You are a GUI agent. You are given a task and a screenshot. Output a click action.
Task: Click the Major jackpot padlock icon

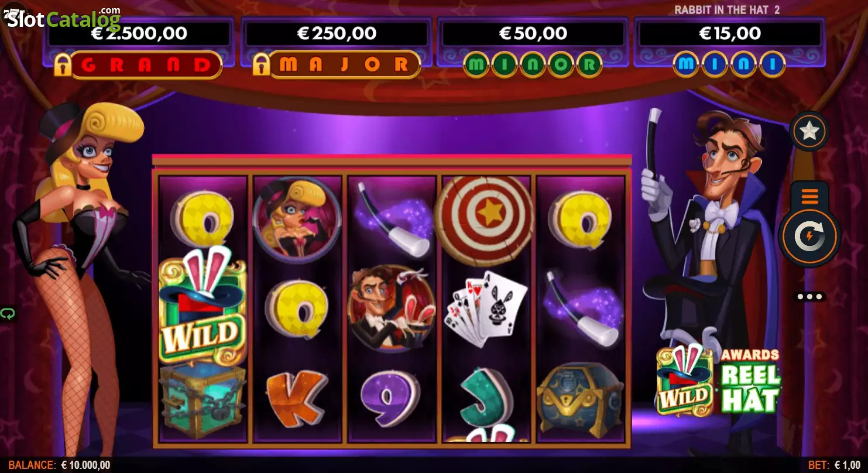pyautogui.click(x=262, y=65)
